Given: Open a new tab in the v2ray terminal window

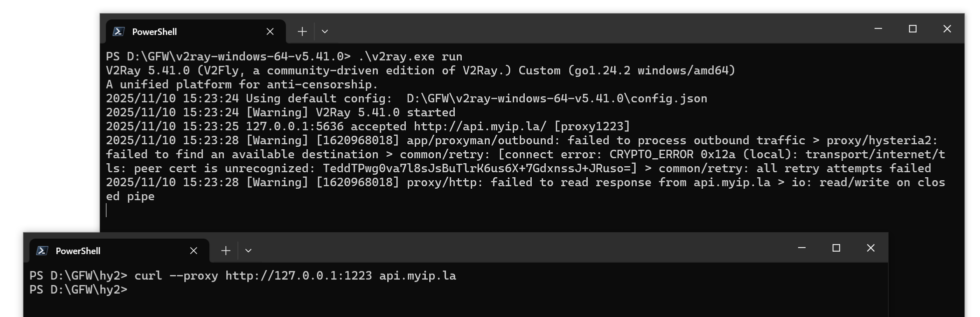Looking at the screenshot, I should (302, 31).
